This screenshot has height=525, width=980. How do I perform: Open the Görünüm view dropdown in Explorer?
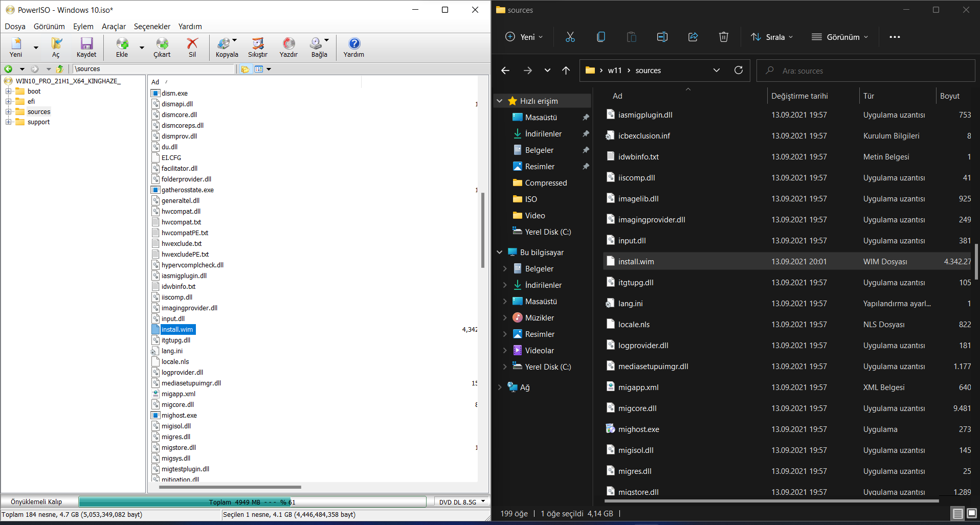click(x=840, y=37)
